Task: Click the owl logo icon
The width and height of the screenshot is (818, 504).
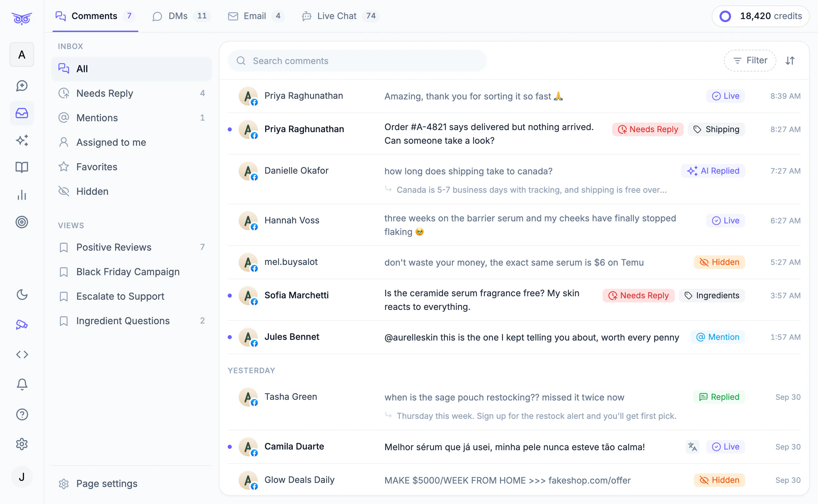Action: (22, 18)
